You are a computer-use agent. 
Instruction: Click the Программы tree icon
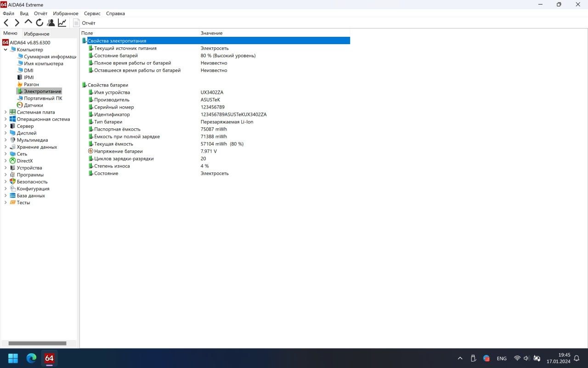pyautogui.click(x=12, y=175)
